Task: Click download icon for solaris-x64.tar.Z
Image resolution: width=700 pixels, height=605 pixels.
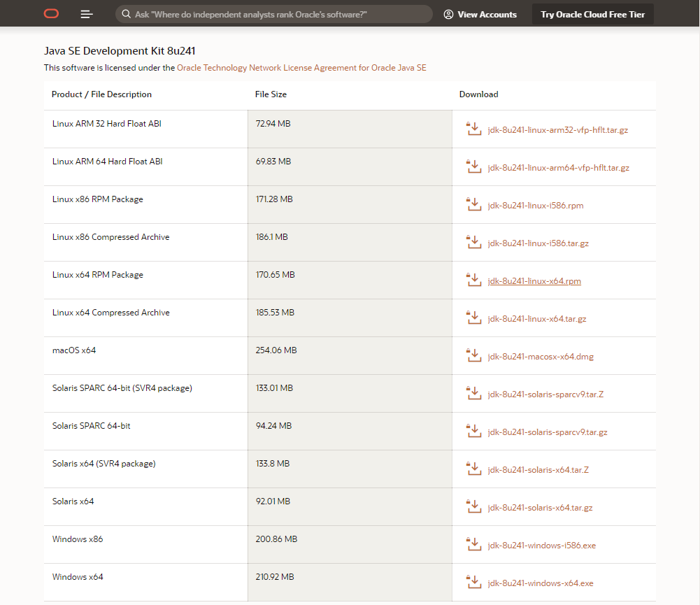Action: pos(473,469)
